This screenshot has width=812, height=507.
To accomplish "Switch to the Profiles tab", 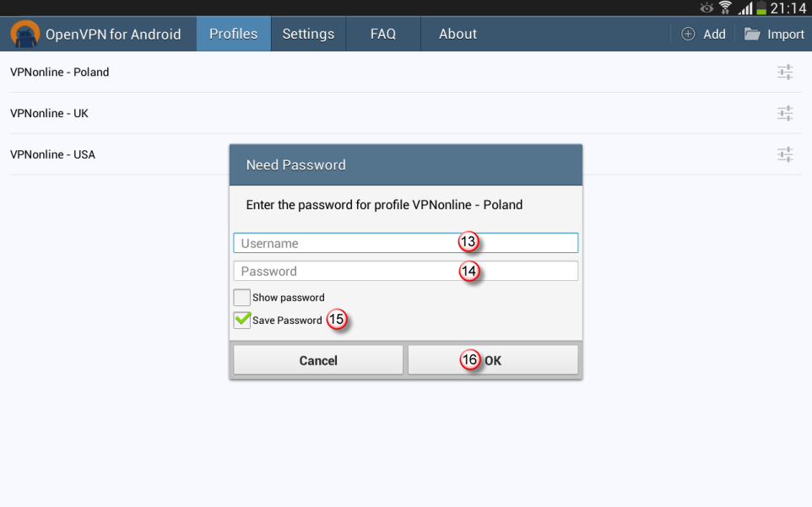I will pos(234,34).
